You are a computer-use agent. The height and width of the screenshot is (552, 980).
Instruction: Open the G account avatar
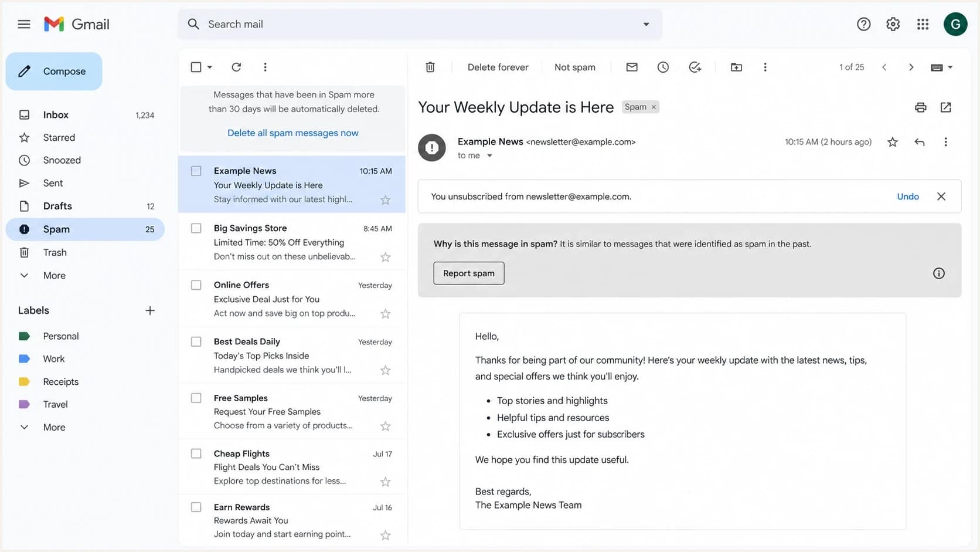coord(955,24)
